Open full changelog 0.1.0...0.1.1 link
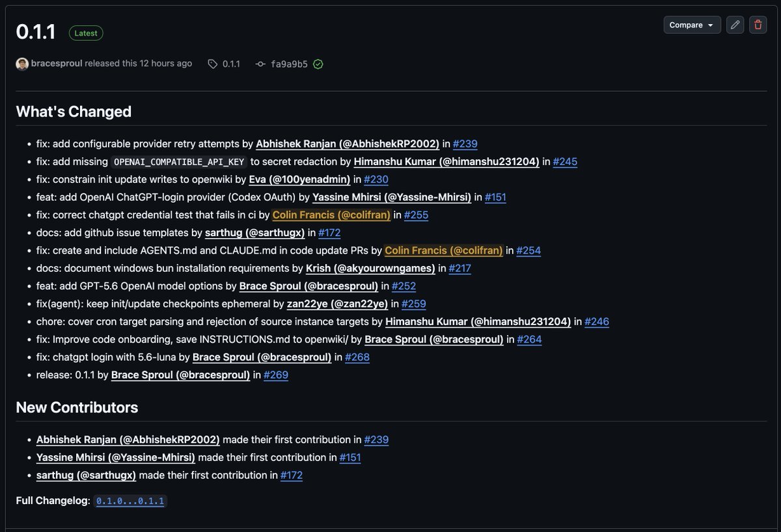Screen dimensions: 781x532 (131, 501)
